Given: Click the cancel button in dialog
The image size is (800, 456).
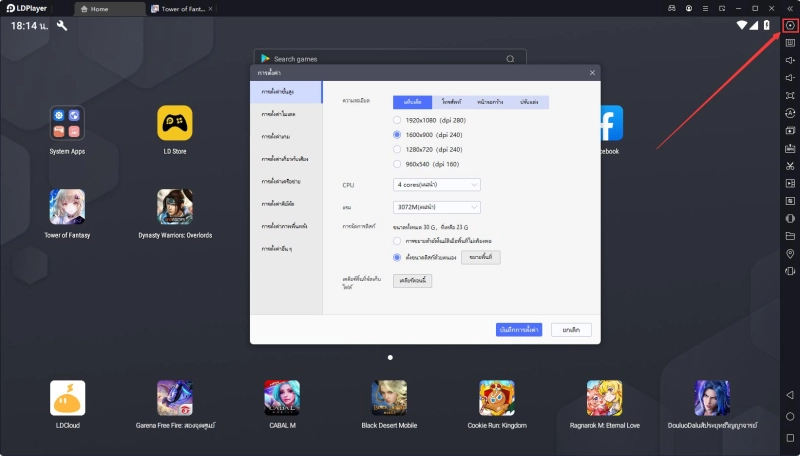Looking at the screenshot, I should coord(571,329).
